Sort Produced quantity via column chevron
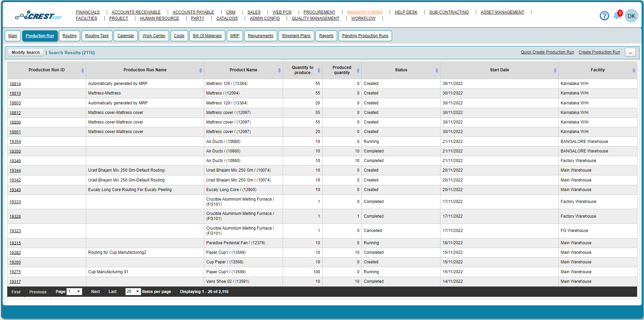 358,70
